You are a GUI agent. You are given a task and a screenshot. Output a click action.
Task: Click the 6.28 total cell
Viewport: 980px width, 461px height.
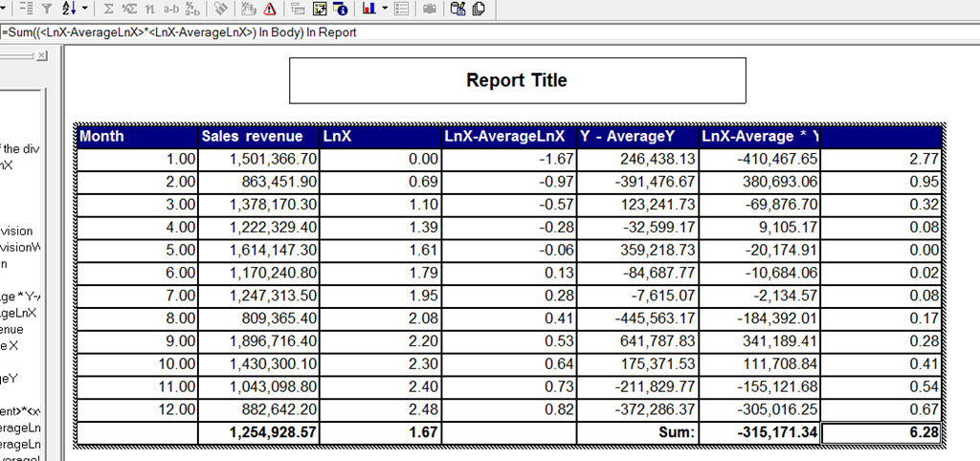pos(880,433)
